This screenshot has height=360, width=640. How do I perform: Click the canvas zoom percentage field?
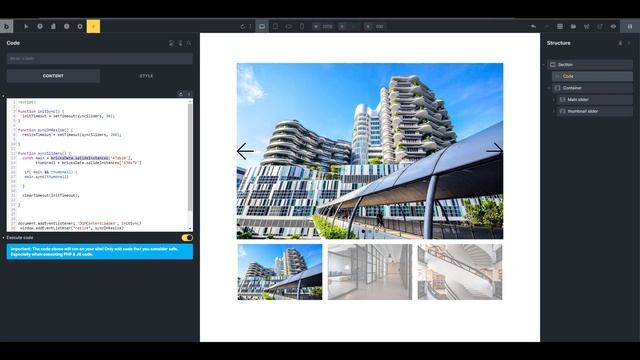[380, 27]
